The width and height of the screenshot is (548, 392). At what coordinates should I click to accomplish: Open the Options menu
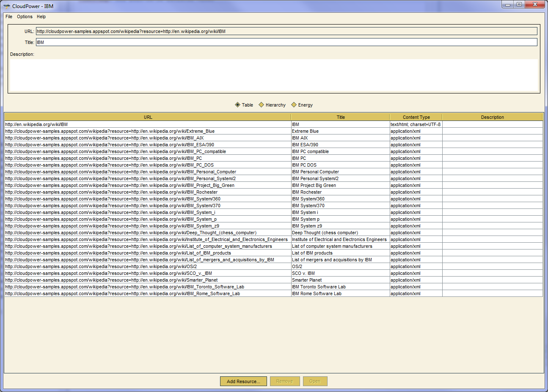25,17
